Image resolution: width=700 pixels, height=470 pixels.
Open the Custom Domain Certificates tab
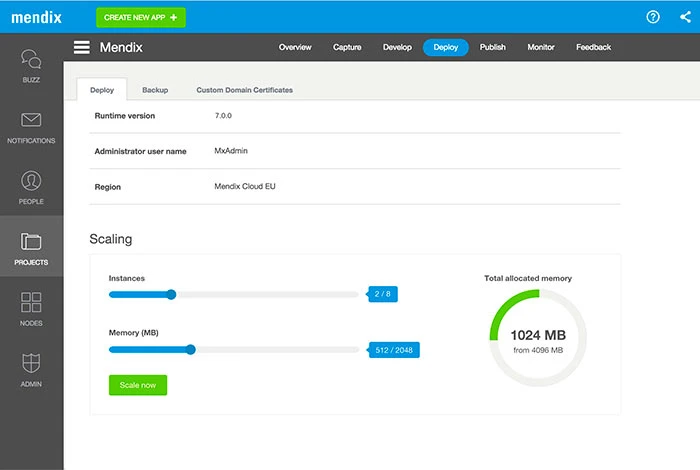(x=244, y=90)
